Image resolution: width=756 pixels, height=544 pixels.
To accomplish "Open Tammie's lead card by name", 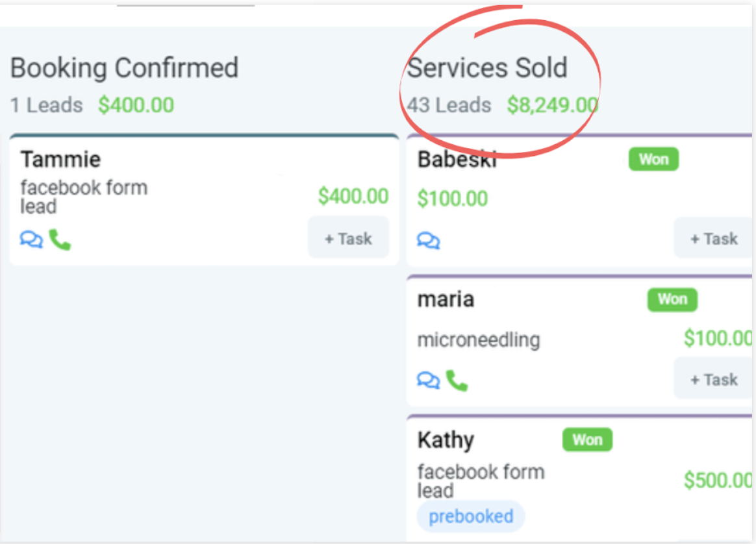I will 61,159.
